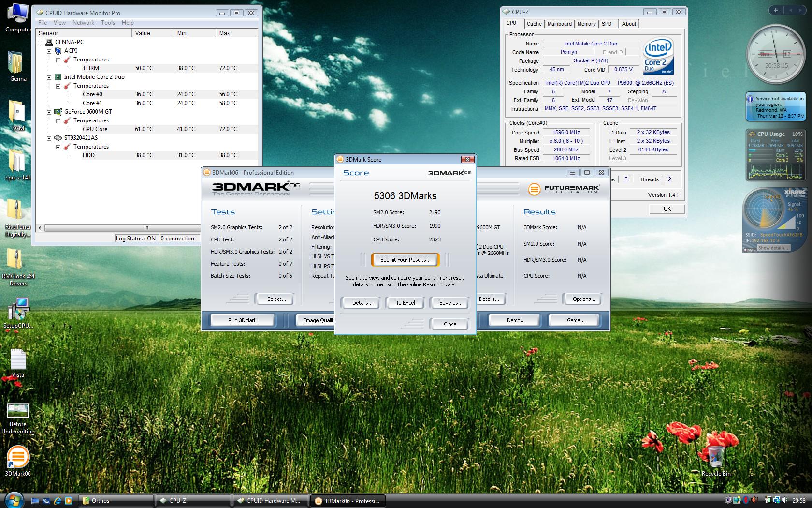
Task: Open the Computer desktop icon
Action: 18,17
